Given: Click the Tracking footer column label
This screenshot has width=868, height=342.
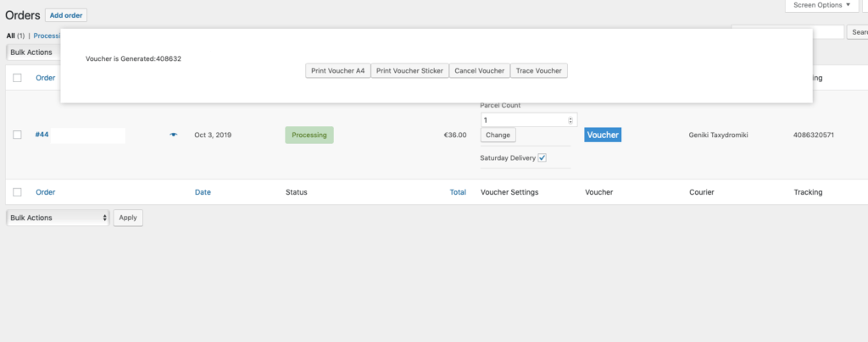Looking at the screenshot, I should click(x=808, y=192).
